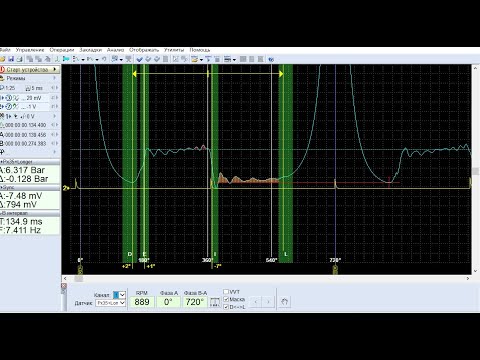Close the bottom analysis panel

pyautogui.click(x=64, y=286)
